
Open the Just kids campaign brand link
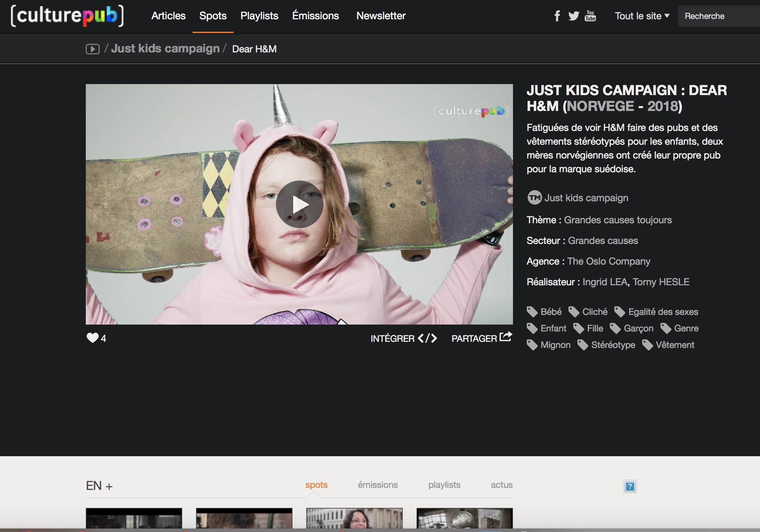point(586,198)
